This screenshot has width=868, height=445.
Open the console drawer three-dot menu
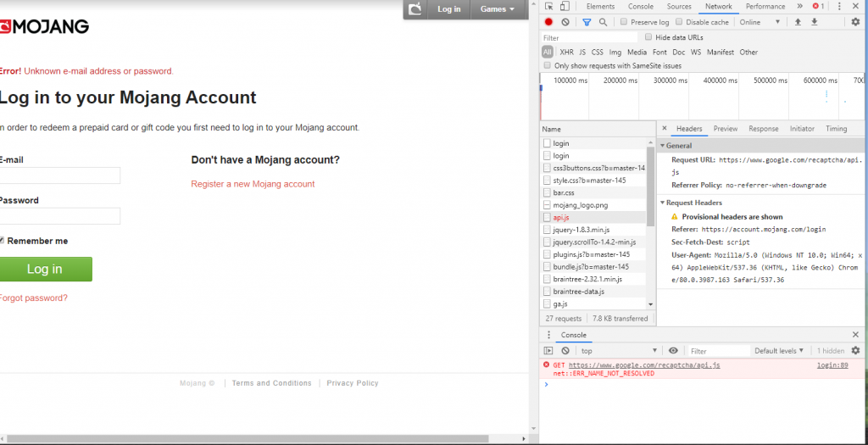pos(548,335)
